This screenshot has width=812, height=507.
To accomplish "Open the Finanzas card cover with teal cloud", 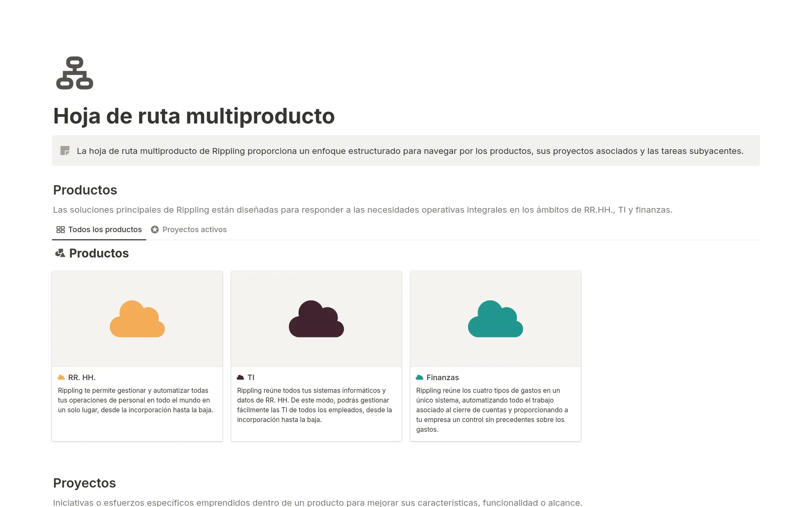I will (495, 319).
